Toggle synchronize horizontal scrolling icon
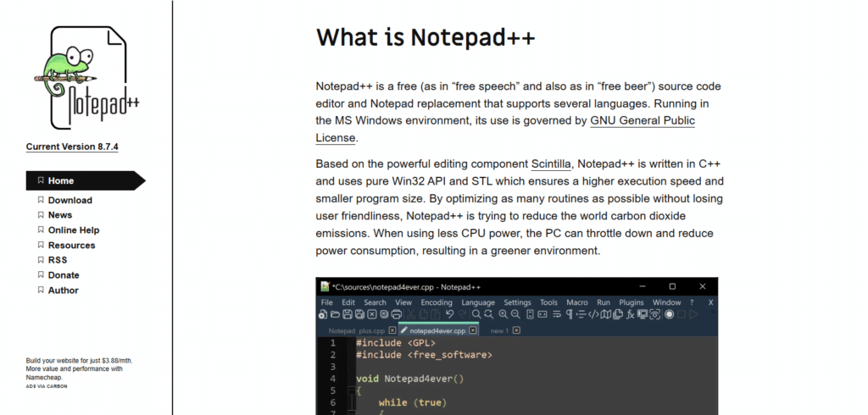Image resolution: width=868 pixels, height=415 pixels. coord(542,314)
